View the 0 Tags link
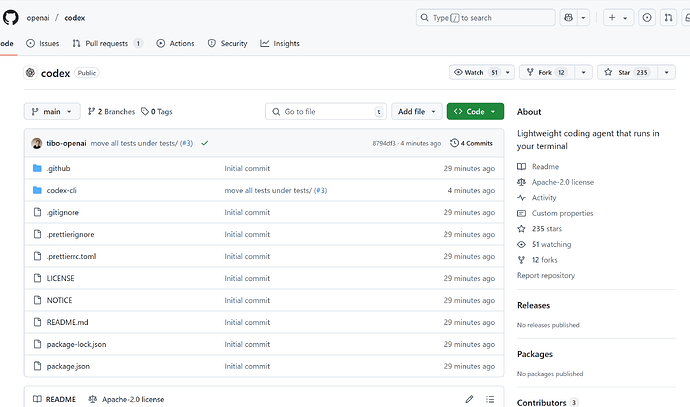This screenshot has width=690, height=407. [157, 112]
